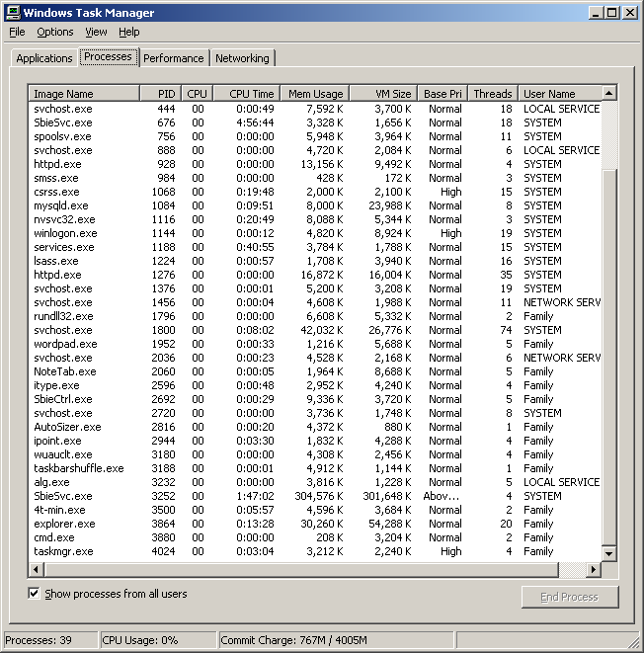Click the horizontal scrollbar thumb
The image size is (644, 653).
coord(301,569)
